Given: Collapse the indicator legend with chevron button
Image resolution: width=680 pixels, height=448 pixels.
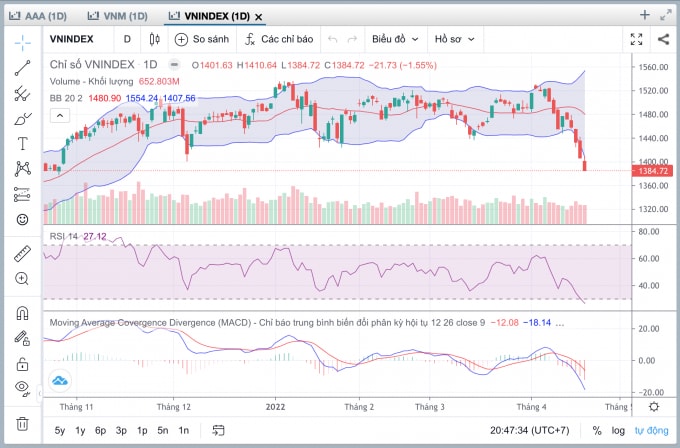Looking at the screenshot, I should tap(60, 116).
